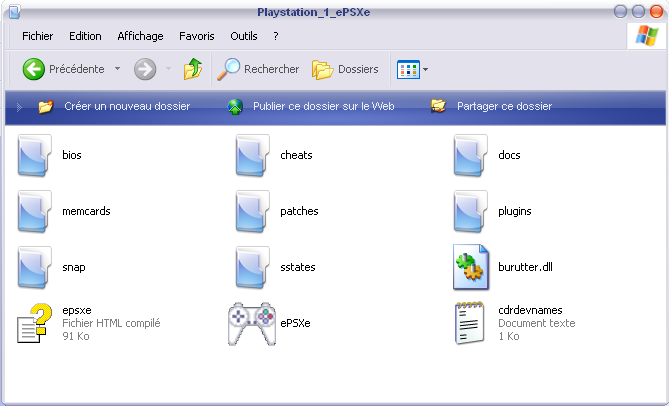Click Publier ce dossier sur le Web
Image resolution: width=669 pixels, height=406 pixels.
tap(323, 106)
